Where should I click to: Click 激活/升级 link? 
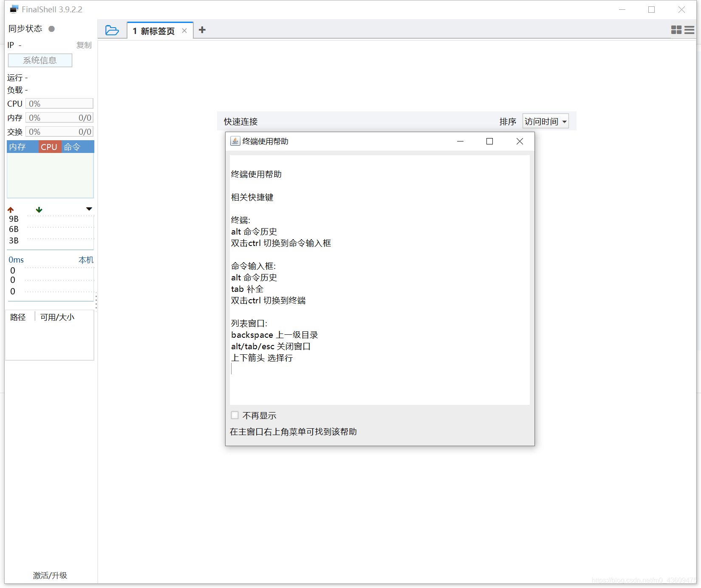(x=50, y=575)
